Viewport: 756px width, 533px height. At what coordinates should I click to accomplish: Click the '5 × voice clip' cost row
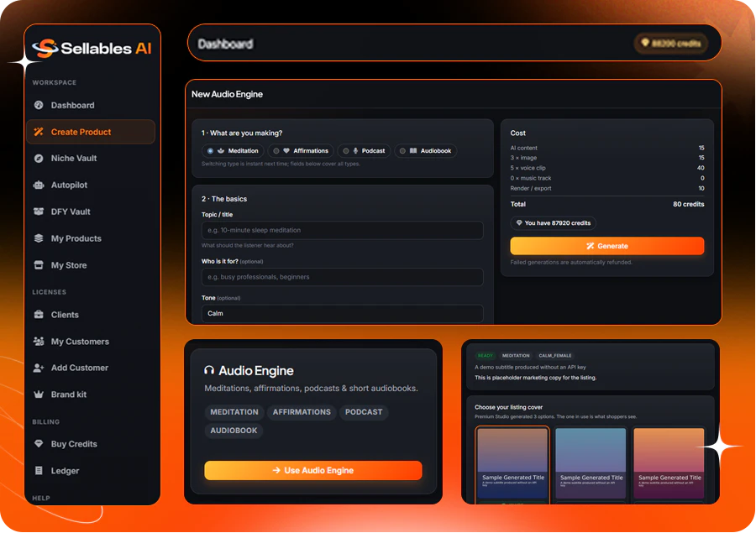[607, 168]
